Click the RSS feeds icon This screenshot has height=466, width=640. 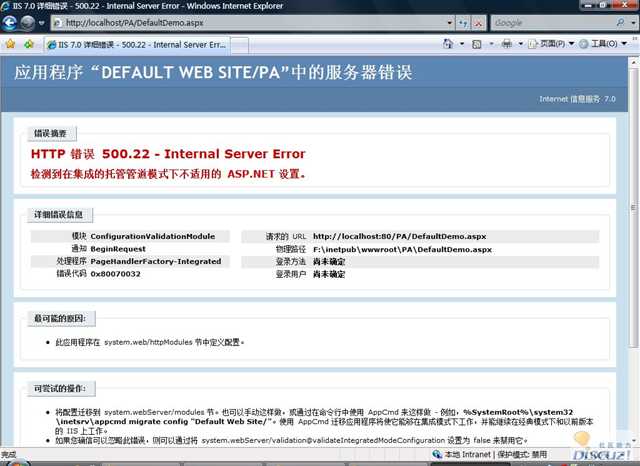click(476, 44)
